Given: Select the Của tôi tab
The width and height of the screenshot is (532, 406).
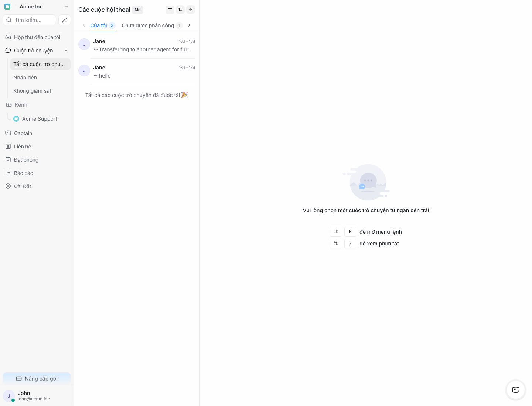Looking at the screenshot, I should (x=99, y=25).
